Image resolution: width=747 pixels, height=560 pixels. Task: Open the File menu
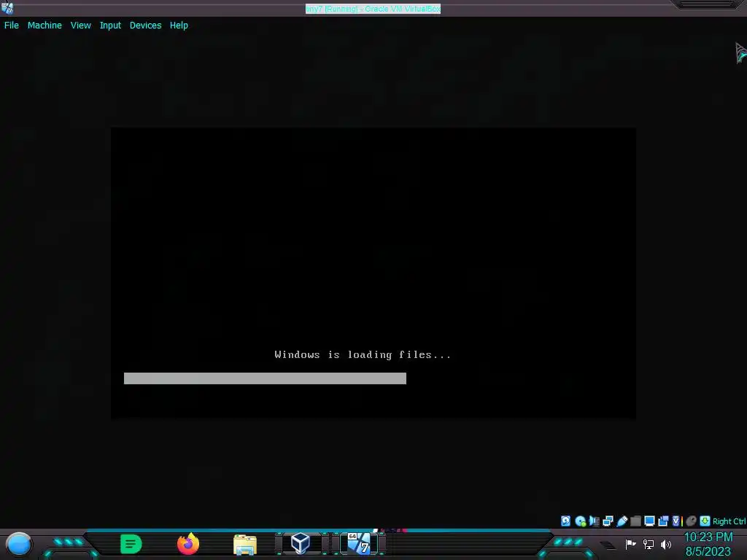pyautogui.click(x=12, y=26)
